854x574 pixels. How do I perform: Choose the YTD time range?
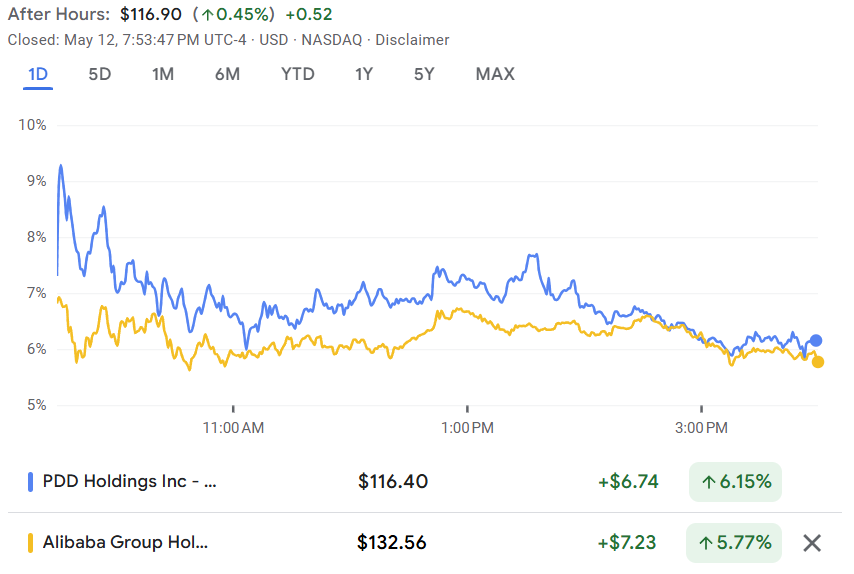(297, 74)
